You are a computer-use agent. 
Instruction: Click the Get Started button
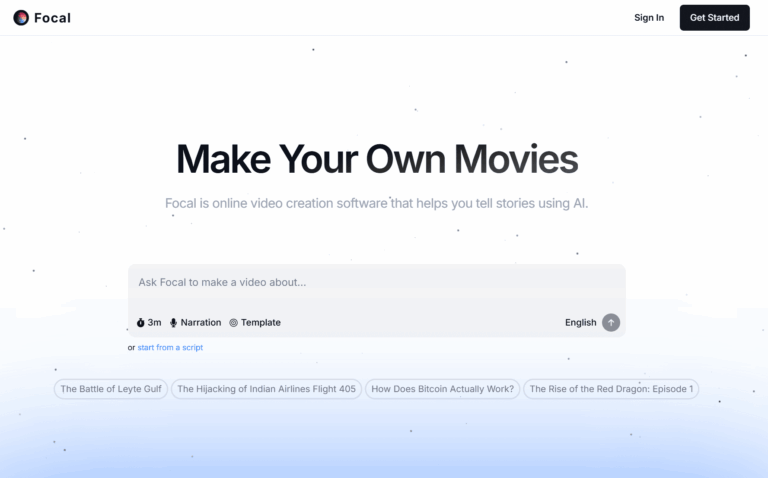pos(714,18)
